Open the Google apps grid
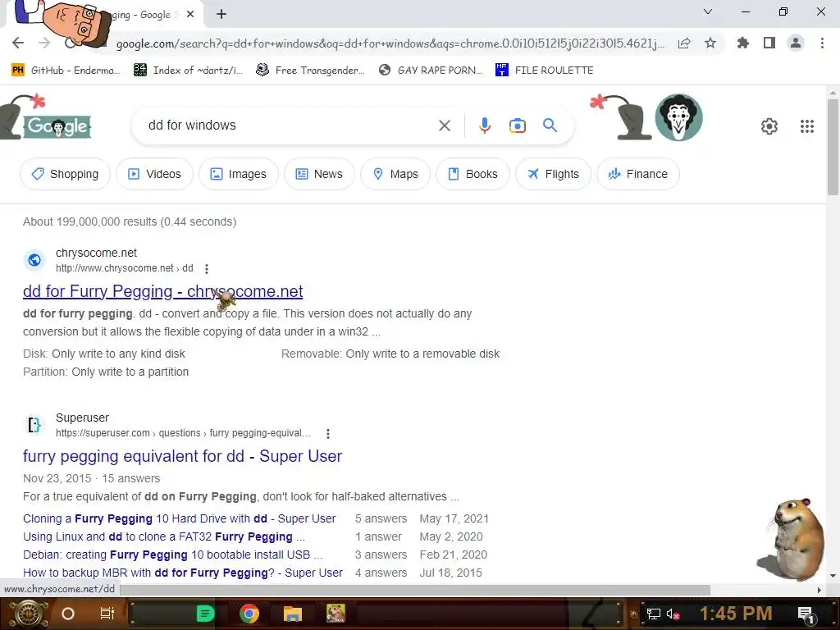 click(x=807, y=126)
